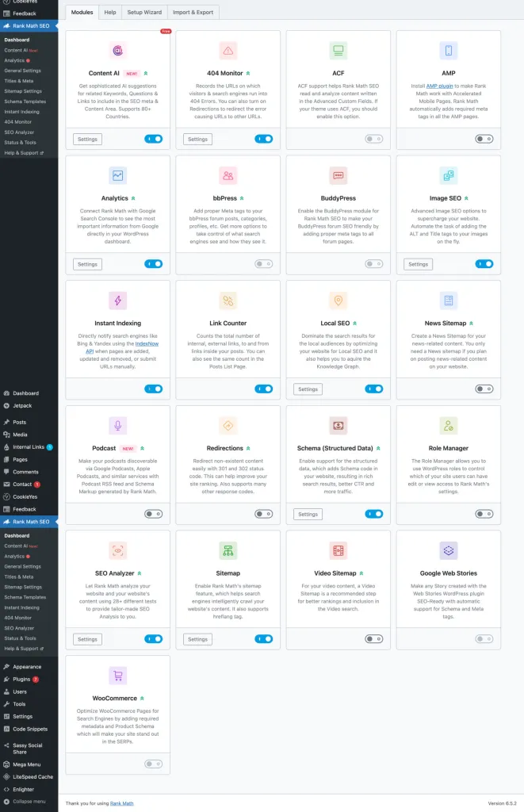Select the Modules tab

point(82,13)
